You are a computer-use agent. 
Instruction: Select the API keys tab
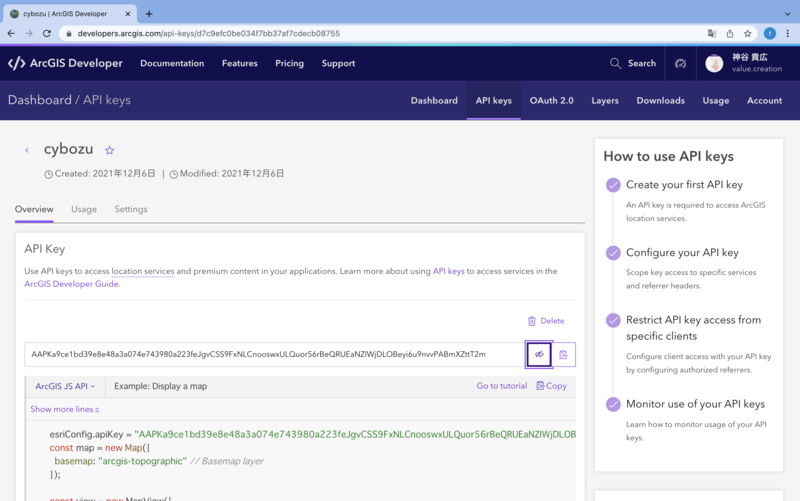(x=493, y=101)
